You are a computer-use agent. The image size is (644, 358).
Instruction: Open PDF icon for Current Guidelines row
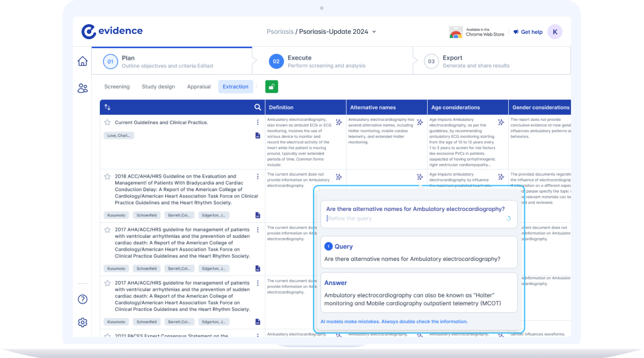pyautogui.click(x=258, y=136)
